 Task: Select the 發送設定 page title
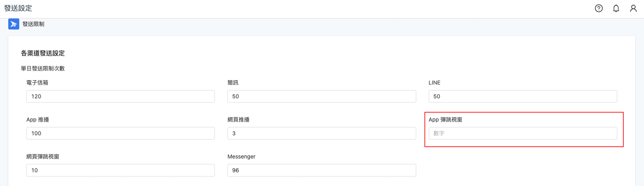pyautogui.click(x=18, y=8)
